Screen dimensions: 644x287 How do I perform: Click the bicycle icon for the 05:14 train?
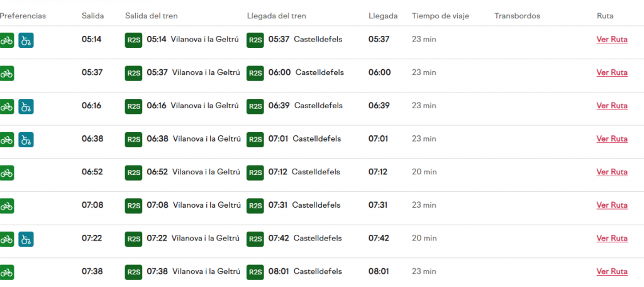click(x=6, y=40)
